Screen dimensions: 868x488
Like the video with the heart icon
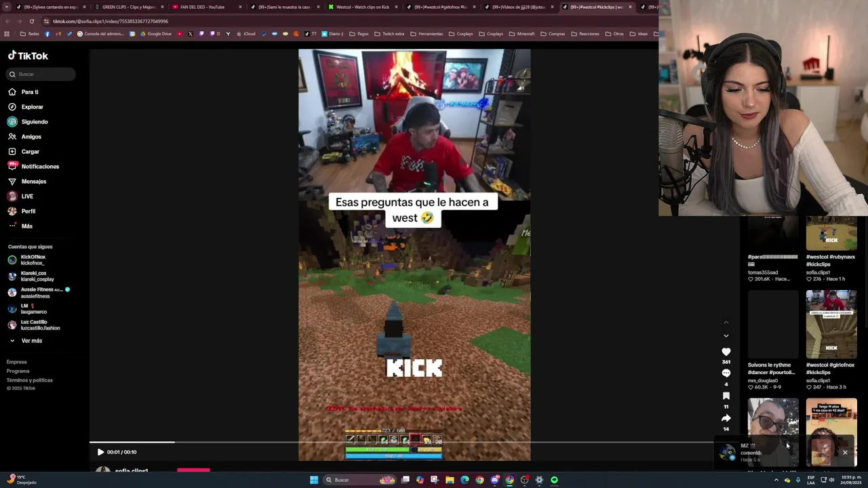(726, 352)
